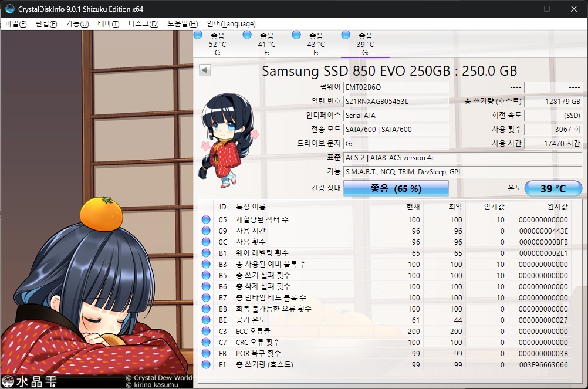Click status orb for attribute F1 총 쓰기량
The width and height of the screenshot is (588, 389).
[206, 364]
